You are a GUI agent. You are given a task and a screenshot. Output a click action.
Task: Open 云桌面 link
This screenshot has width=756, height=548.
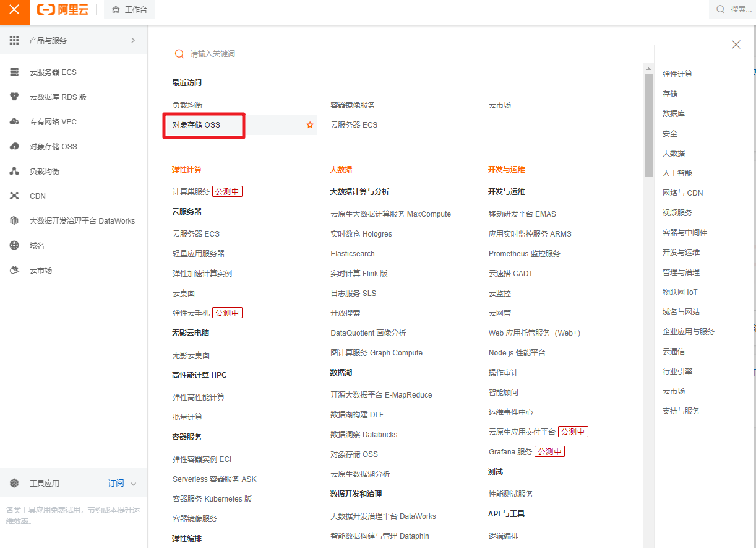tap(184, 294)
